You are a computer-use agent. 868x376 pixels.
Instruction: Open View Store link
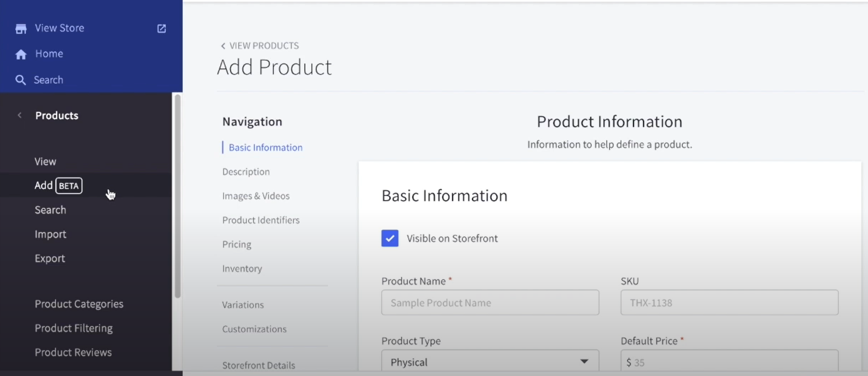59,28
